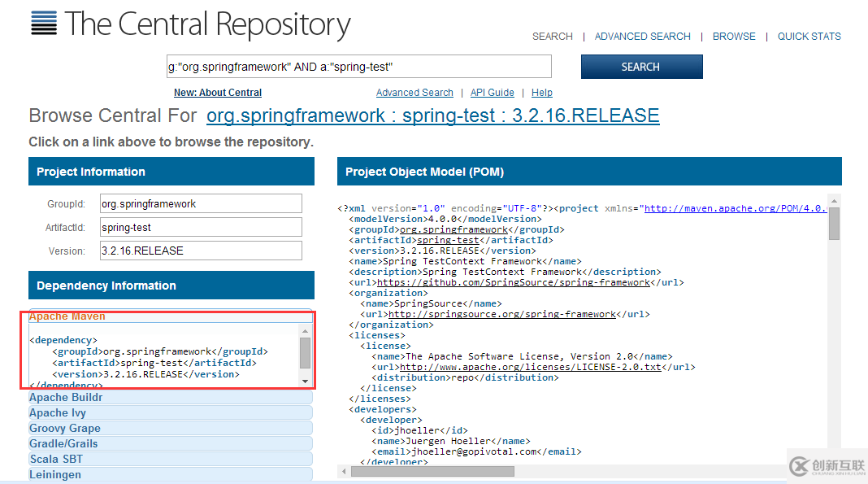868x484 pixels.
Task: Click the Juergen Hoeller name line
Action: click(x=450, y=442)
